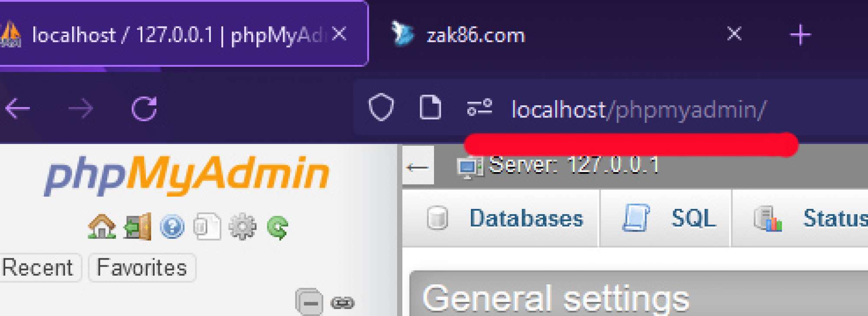Open phpMyAdmin Home icon
The height and width of the screenshot is (316, 868).
pyautogui.click(x=102, y=226)
